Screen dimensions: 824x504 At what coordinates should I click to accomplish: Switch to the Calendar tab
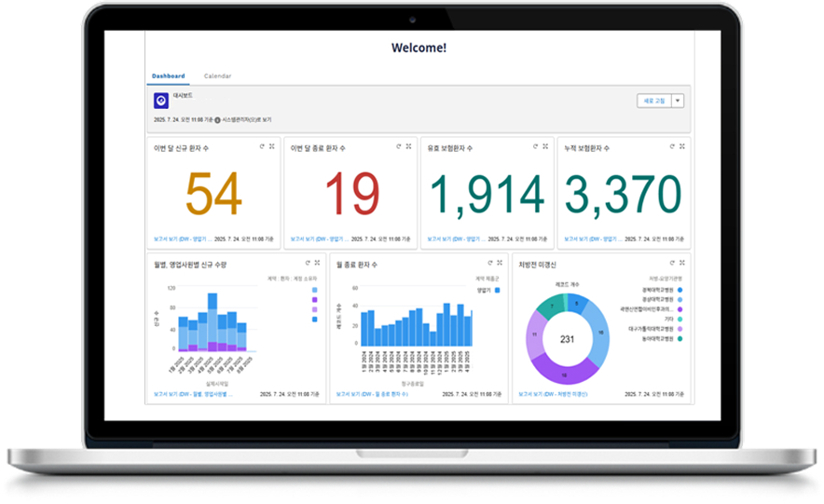coord(217,75)
